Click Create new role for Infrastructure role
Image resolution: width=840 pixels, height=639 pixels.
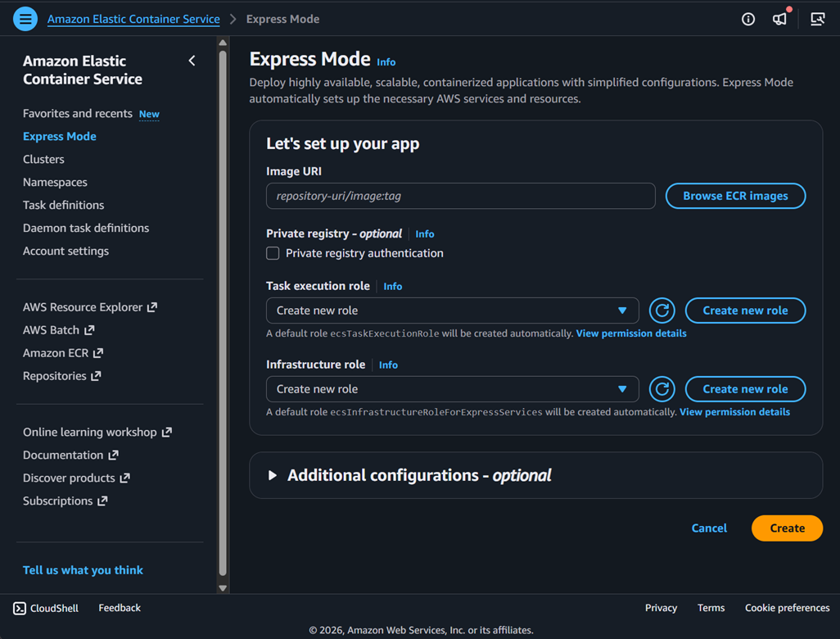(745, 389)
